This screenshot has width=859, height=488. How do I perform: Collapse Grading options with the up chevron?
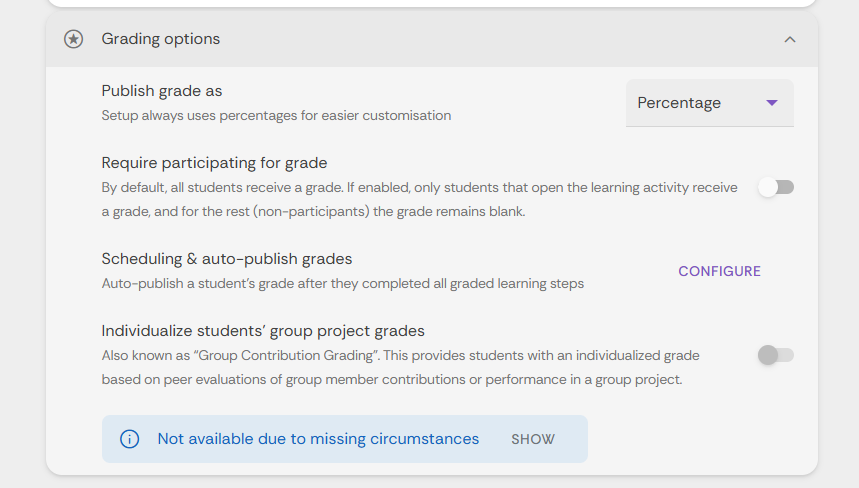click(x=789, y=39)
